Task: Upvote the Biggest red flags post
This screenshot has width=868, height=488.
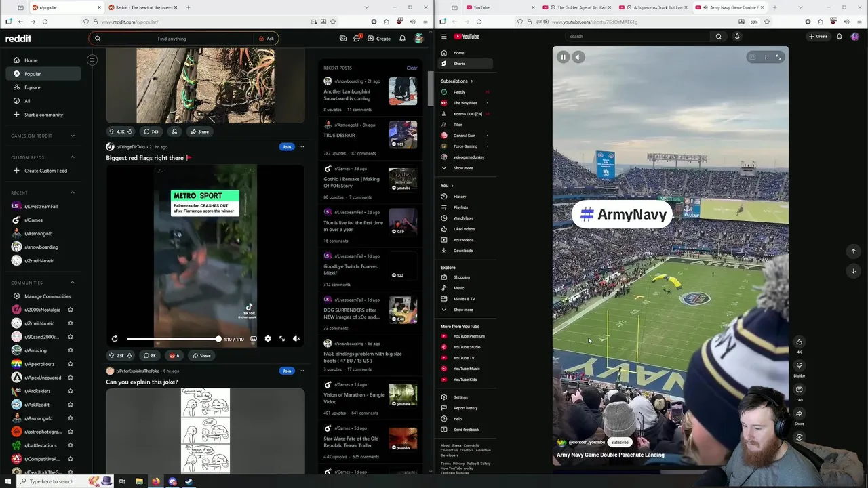Action: [x=111, y=355]
